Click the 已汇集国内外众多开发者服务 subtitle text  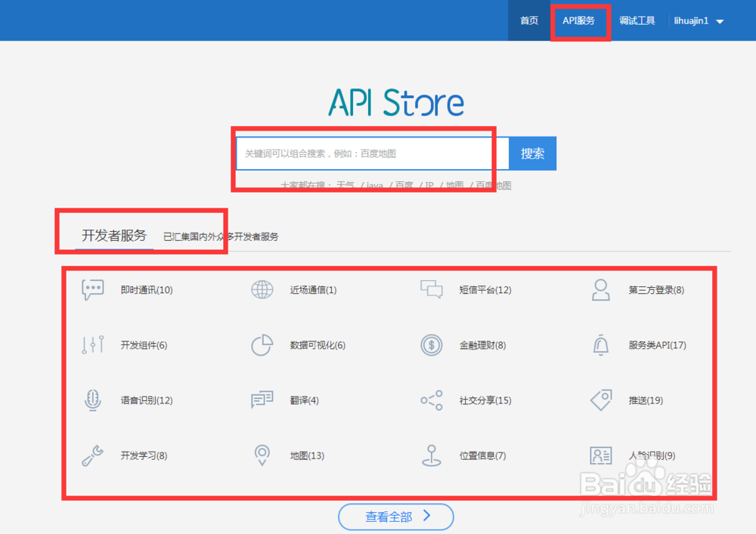221,237
